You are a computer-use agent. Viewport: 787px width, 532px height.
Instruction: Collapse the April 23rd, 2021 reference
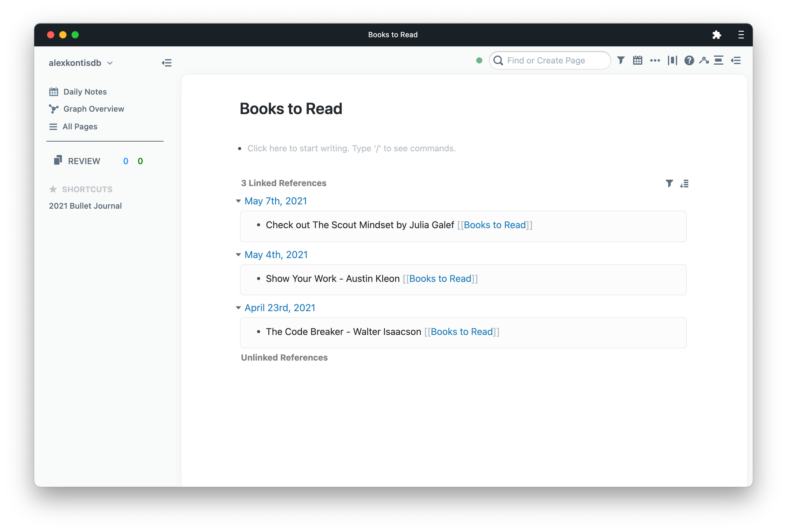pyautogui.click(x=238, y=307)
